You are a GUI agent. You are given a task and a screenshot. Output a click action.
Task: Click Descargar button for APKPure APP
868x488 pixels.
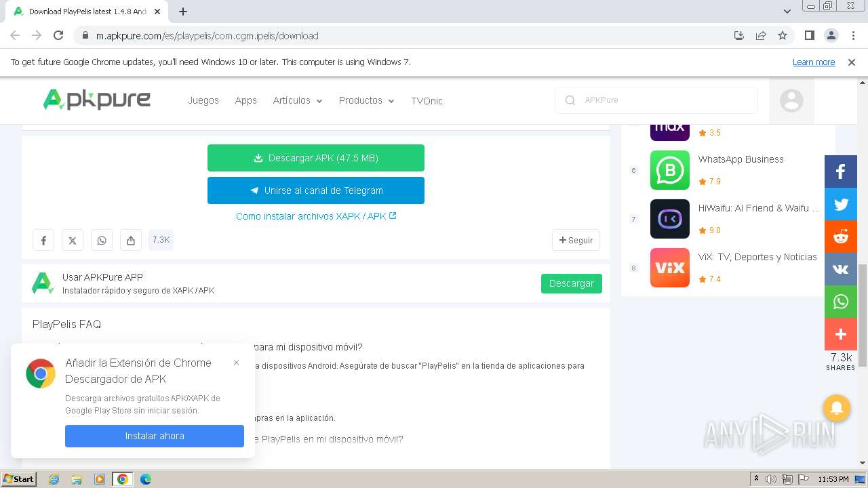coord(572,283)
